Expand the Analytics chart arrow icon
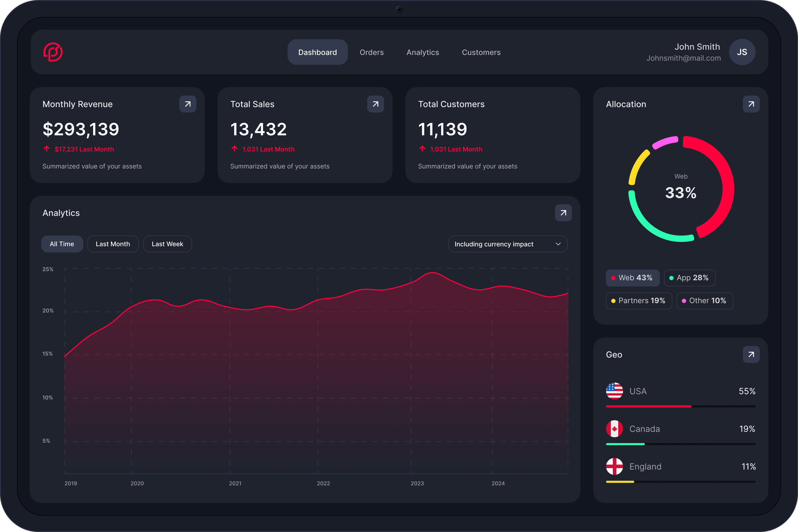The image size is (798, 532). click(563, 213)
